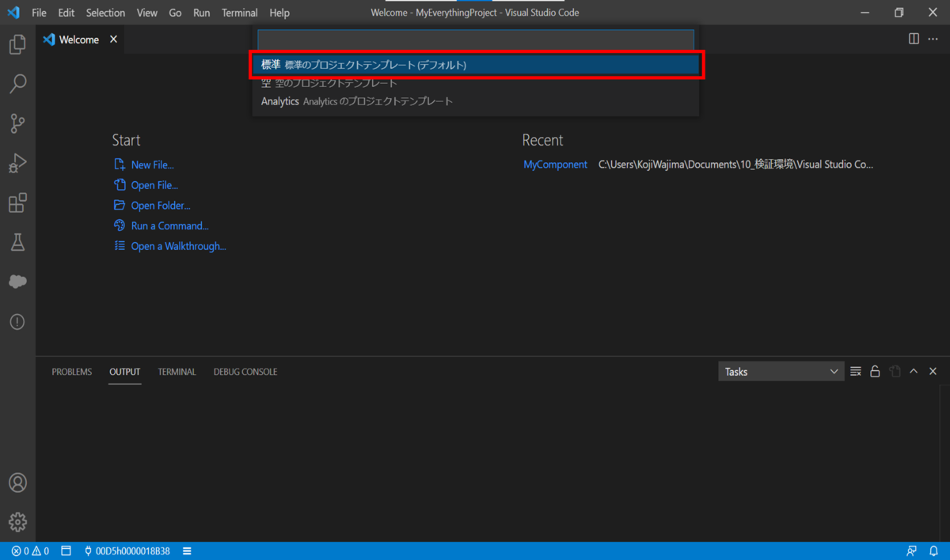Image resolution: width=950 pixels, height=560 pixels.
Task: Open the Selection menu
Action: point(105,13)
